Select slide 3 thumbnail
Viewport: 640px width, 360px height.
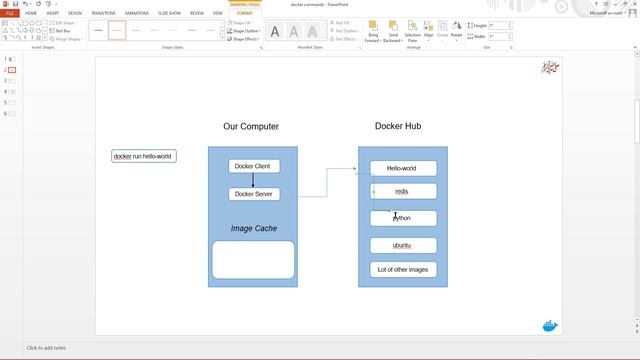pyautogui.click(x=12, y=81)
